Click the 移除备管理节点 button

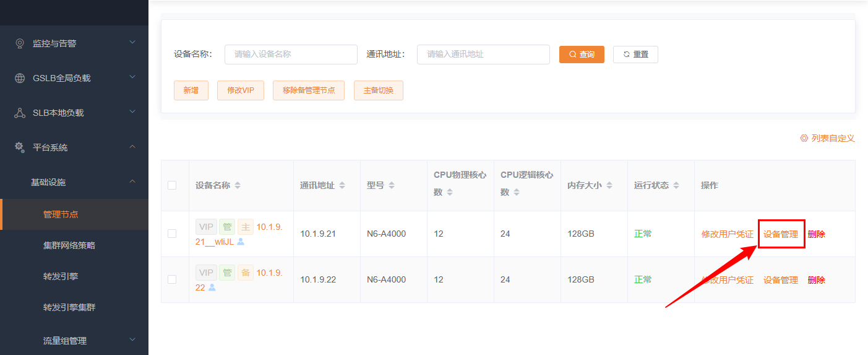[309, 90]
